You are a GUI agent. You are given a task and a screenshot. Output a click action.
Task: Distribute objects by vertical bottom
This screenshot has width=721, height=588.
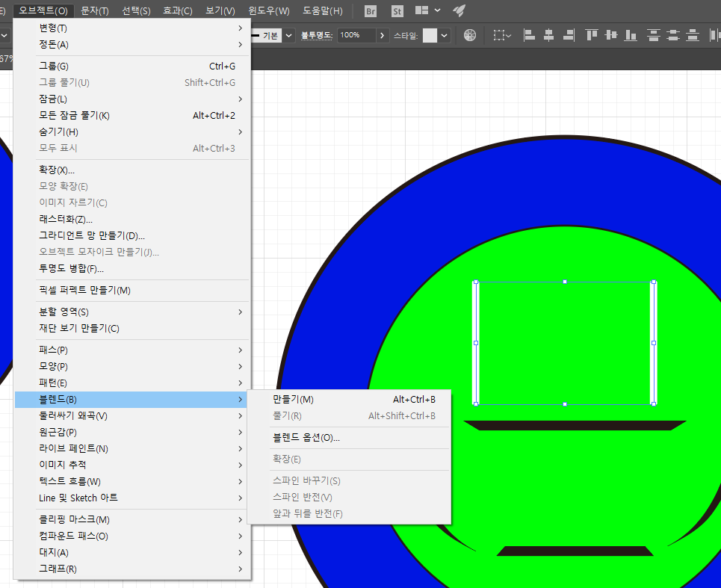pos(693,35)
